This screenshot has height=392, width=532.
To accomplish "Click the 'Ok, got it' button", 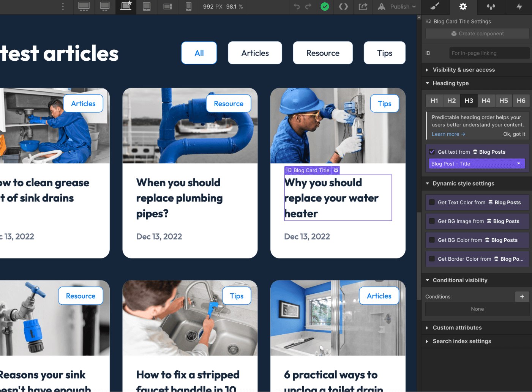I will click(515, 134).
